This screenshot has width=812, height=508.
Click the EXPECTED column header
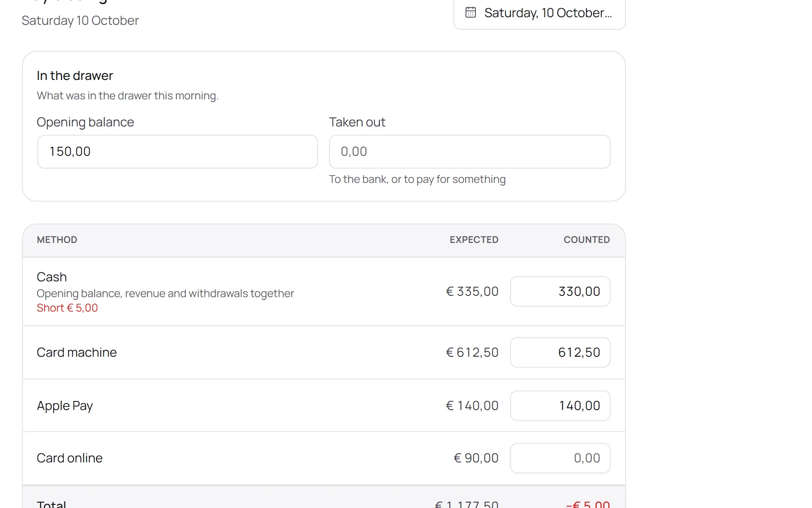pyautogui.click(x=474, y=240)
